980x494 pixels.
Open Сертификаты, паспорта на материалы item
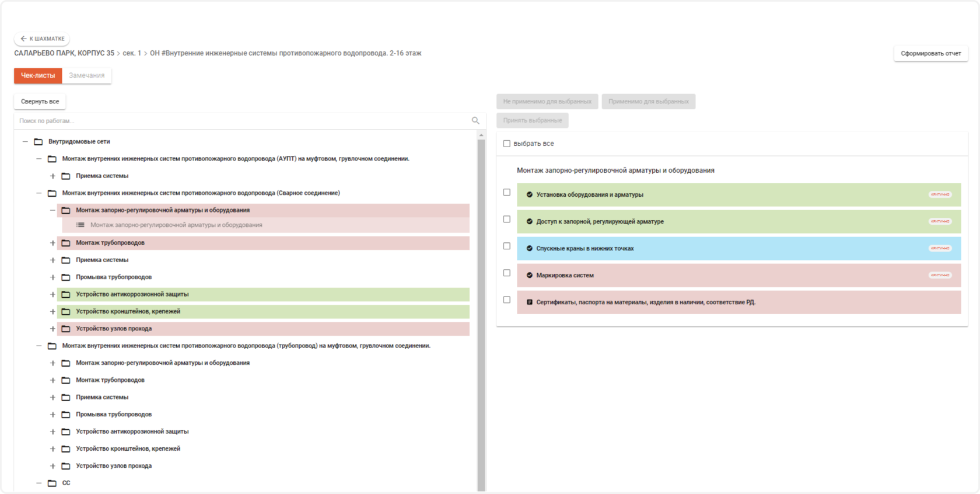(738, 302)
